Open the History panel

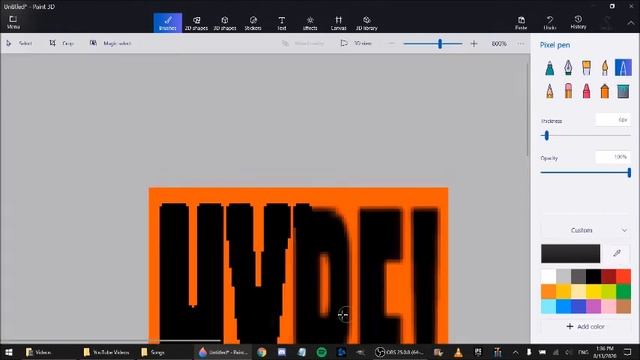(x=578, y=23)
